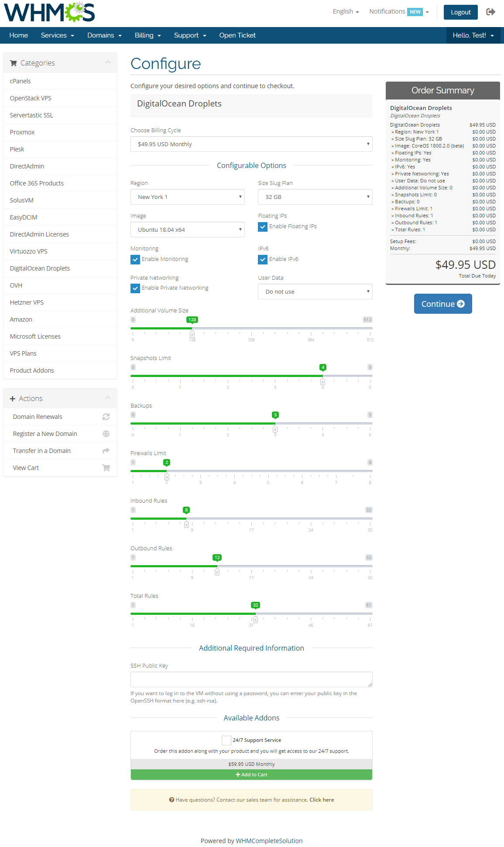Open the English language dropdown
This screenshot has height=847, width=504.
(346, 11)
